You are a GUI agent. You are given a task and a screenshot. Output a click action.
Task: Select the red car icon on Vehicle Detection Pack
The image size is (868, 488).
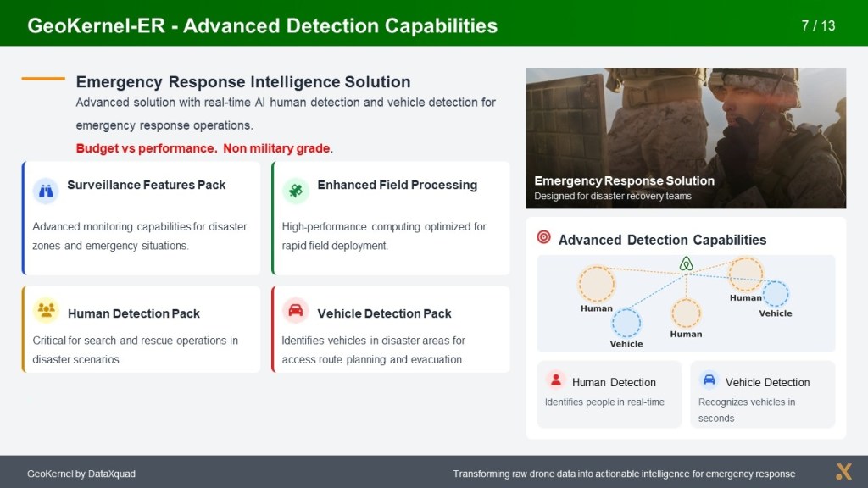(x=295, y=311)
